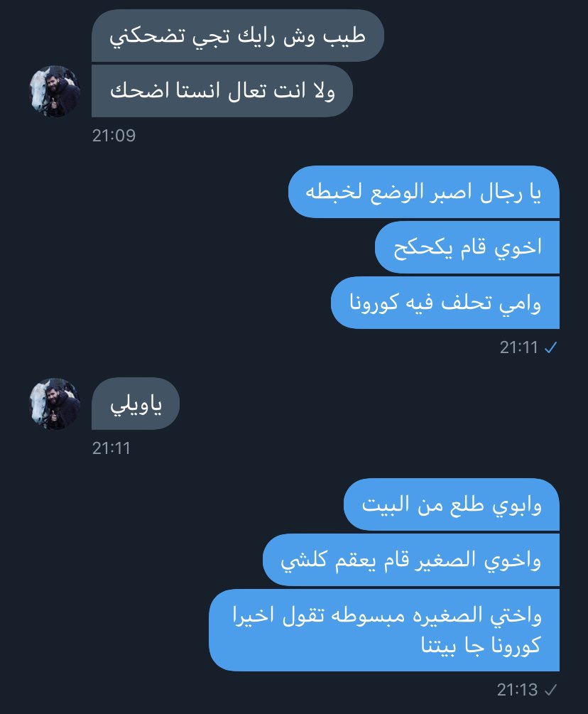Tap the 21:11 timestamp under sent messages
588x714 pixels.
(519, 348)
